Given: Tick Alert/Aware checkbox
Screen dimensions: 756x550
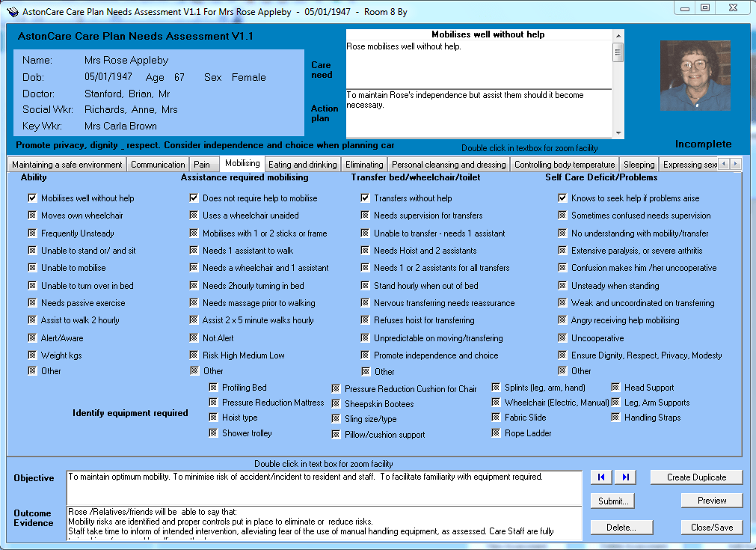Looking at the screenshot, I should [x=32, y=337].
